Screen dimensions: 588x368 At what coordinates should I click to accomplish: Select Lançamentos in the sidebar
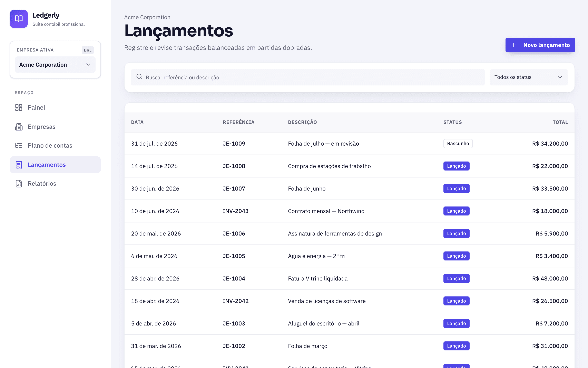(x=55, y=165)
